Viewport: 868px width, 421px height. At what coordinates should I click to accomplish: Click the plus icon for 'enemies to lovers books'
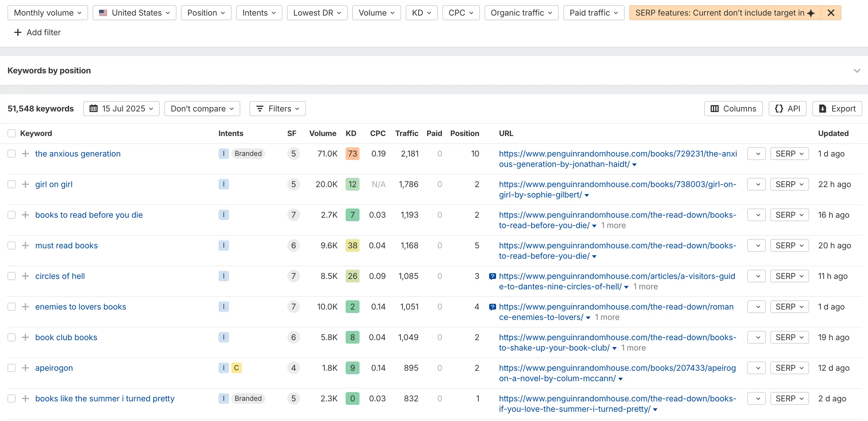tap(25, 307)
